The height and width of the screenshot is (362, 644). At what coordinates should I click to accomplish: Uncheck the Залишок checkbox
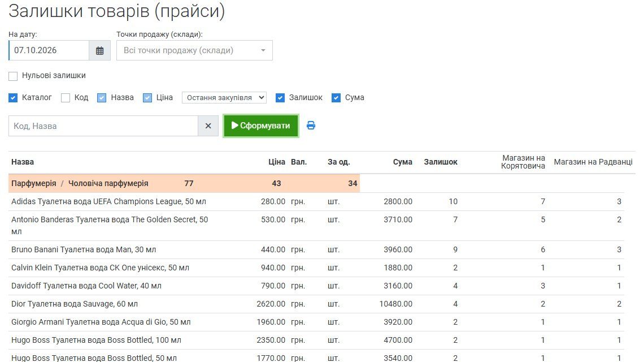[x=280, y=98]
